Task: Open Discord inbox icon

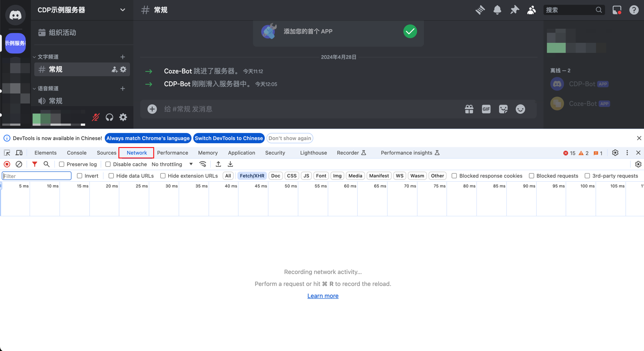Action: pyautogui.click(x=617, y=10)
